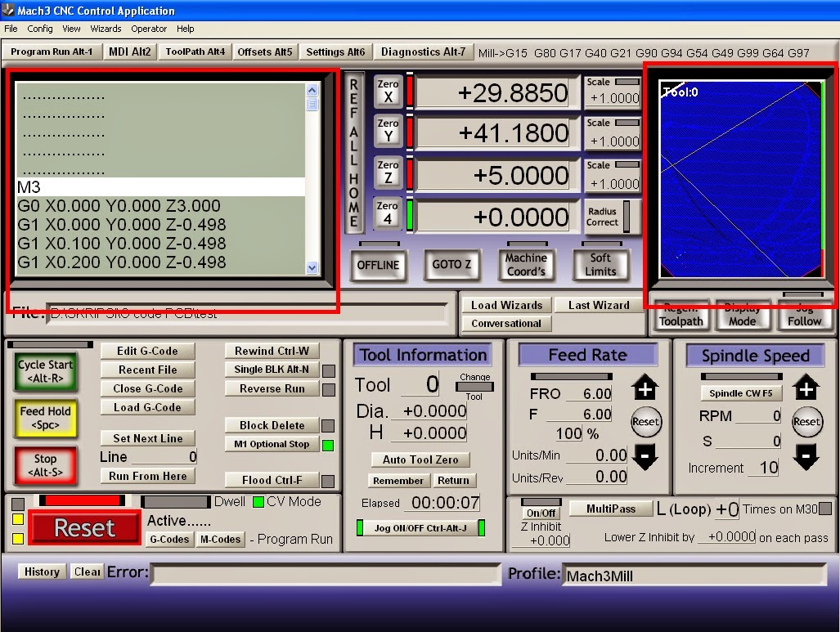Image resolution: width=840 pixels, height=632 pixels.
Task: Show the G-Codes list
Action: (x=169, y=539)
